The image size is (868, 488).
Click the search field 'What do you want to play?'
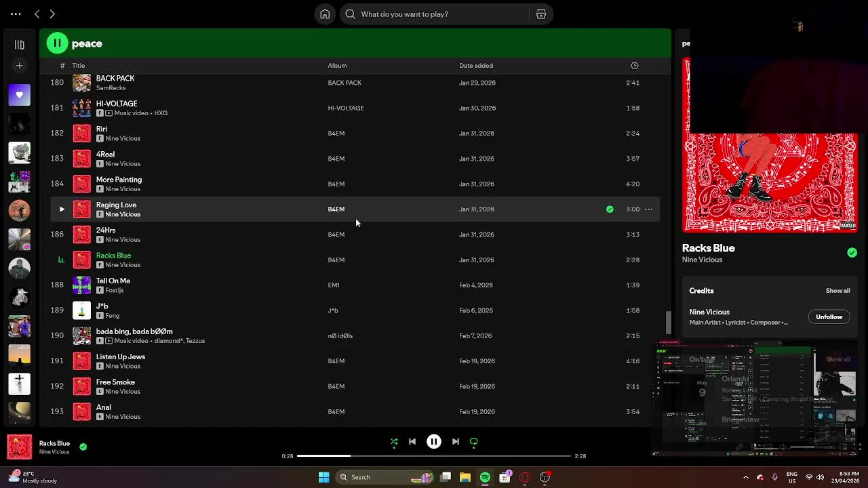coord(434,14)
